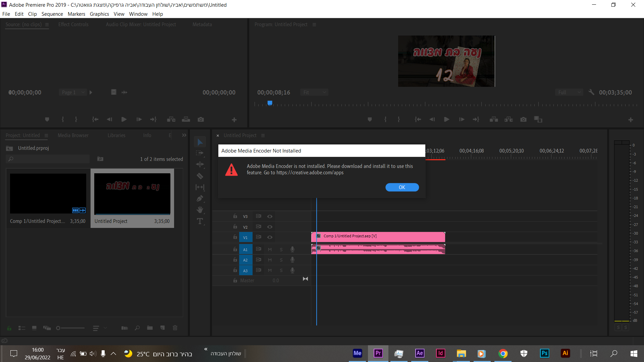Image resolution: width=644 pixels, height=362 pixels.
Task: Switch to Effect Controls tab
Action: click(73, 24)
